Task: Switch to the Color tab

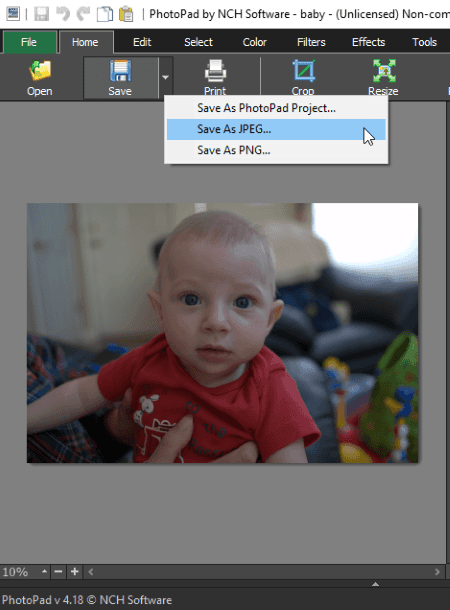Action: tap(255, 42)
